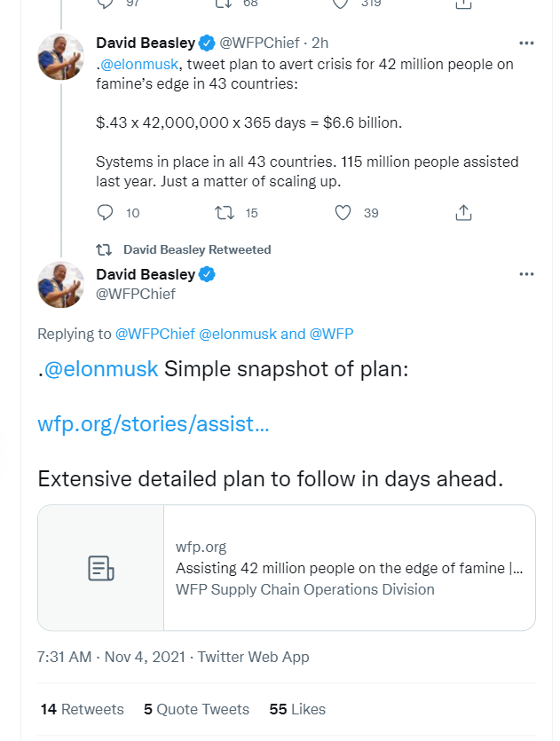
Task: Open more options on first tweet
Action: click(x=526, y=43)
